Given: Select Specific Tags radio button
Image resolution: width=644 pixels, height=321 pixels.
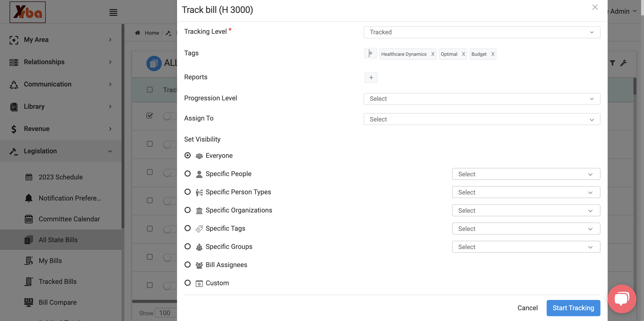Looking at the screenshot, I should click(x=188, y=228).
